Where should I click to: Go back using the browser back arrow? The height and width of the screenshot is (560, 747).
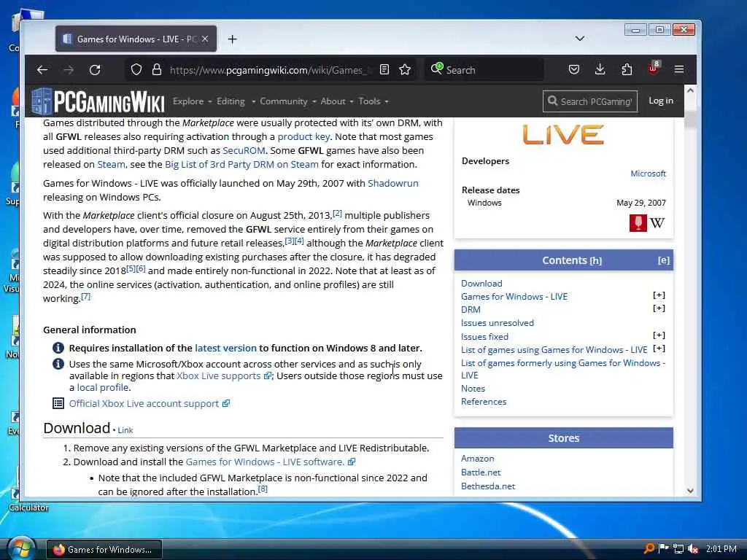point(42,70)
